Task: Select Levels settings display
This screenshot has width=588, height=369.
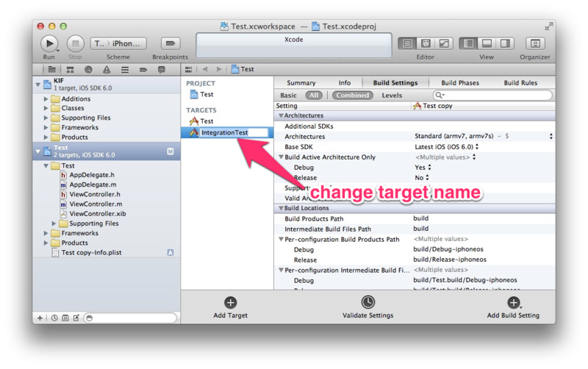Action: (x=392, y=96)
